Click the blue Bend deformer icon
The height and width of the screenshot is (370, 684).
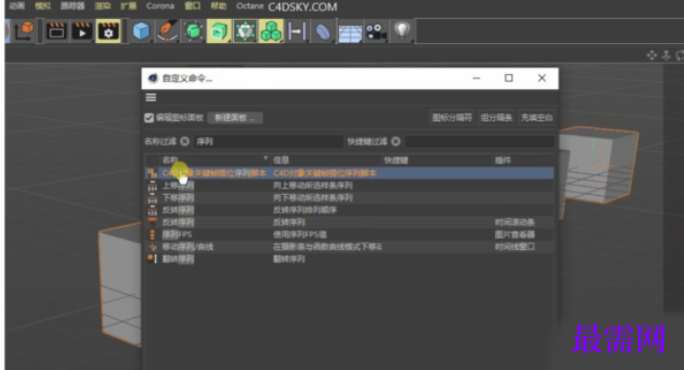323,31
